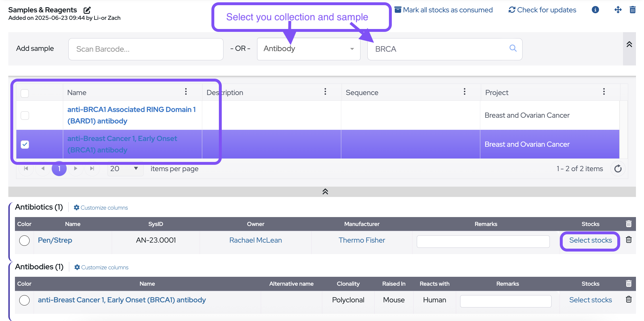Open the Name column three-dot menu
The image size is (644, 321).
coord(186,92)
